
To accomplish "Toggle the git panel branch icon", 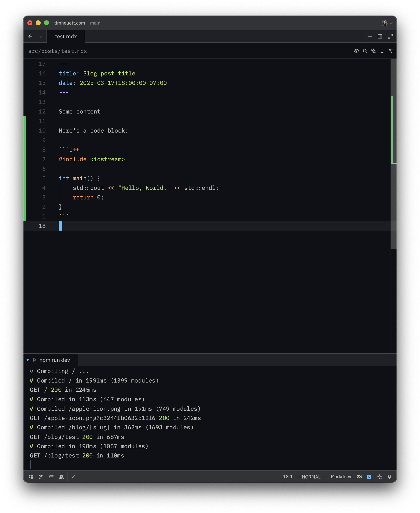I will tap(41, 477).
